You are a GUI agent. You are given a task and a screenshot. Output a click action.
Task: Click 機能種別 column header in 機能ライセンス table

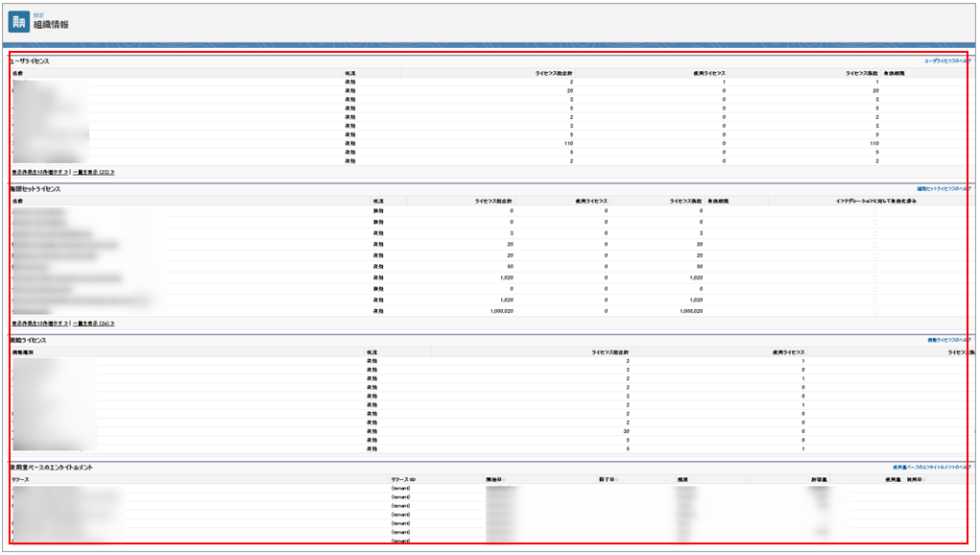pyautogui.click(x=22, y=353)
